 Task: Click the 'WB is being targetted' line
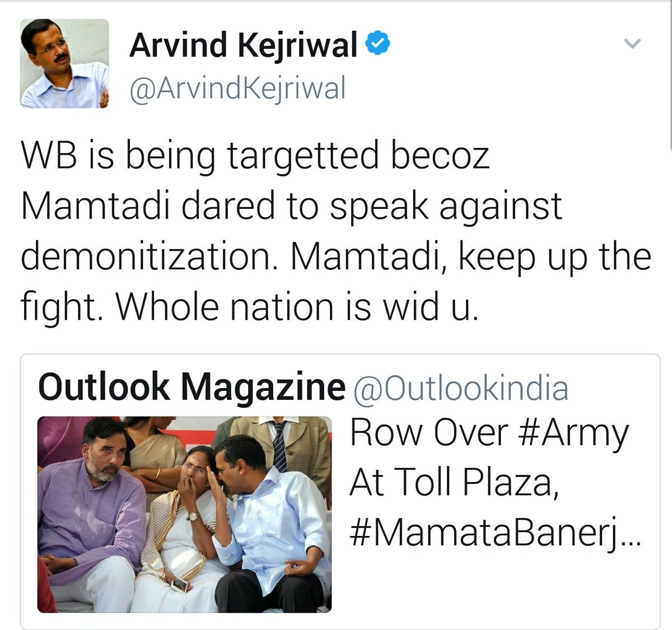coord(255,156)
